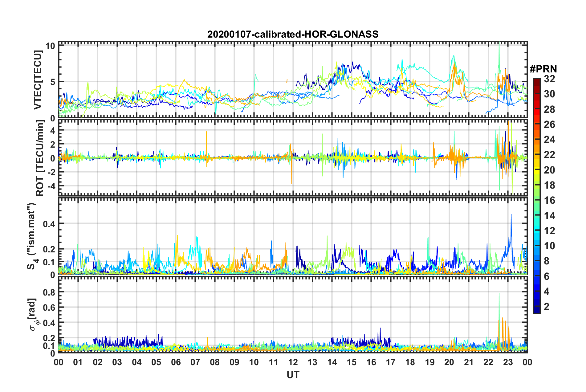Click the sigma-phi axis tick label 0.6
This screenshot has width=586, height=392.
(x=49, y=307)
